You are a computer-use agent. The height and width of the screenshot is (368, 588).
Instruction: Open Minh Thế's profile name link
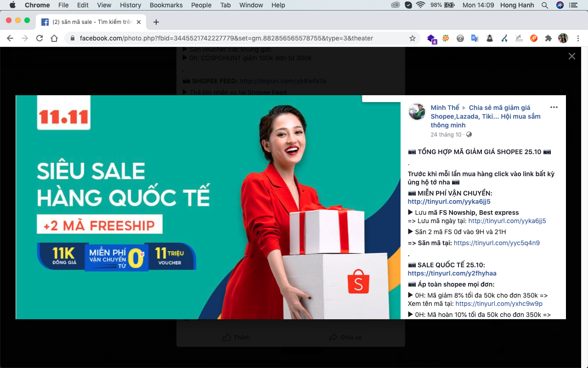point(445,108)
